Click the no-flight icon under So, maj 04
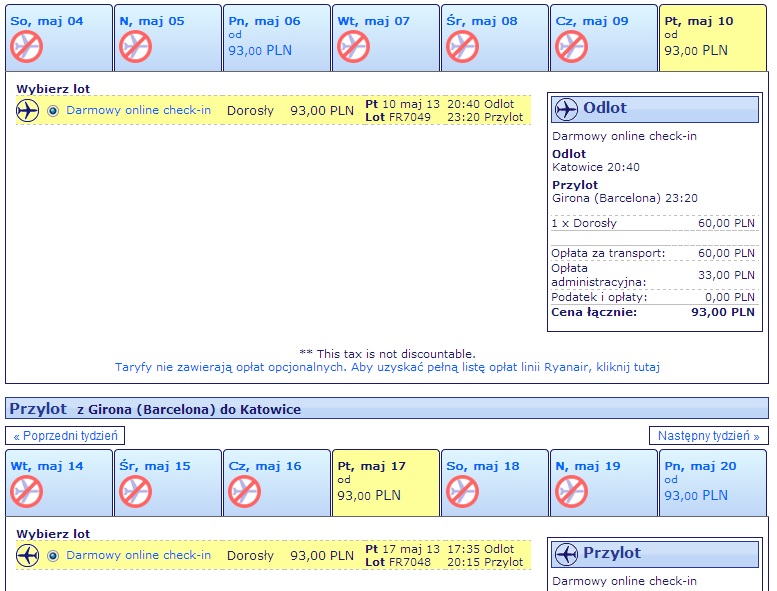 [26, 47]
